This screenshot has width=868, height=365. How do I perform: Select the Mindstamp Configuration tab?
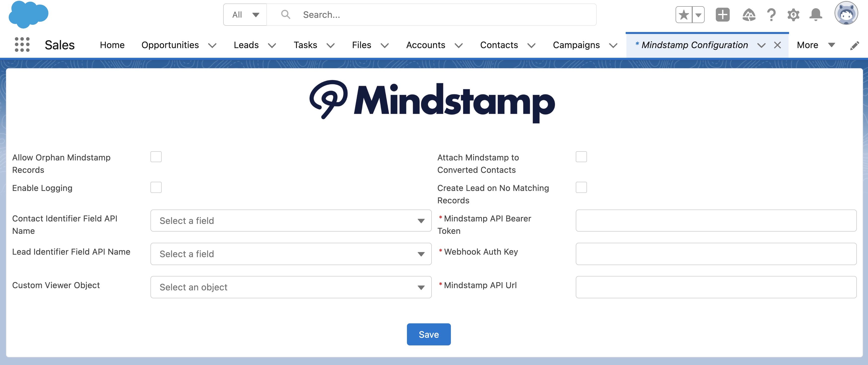tap(694, 45)
